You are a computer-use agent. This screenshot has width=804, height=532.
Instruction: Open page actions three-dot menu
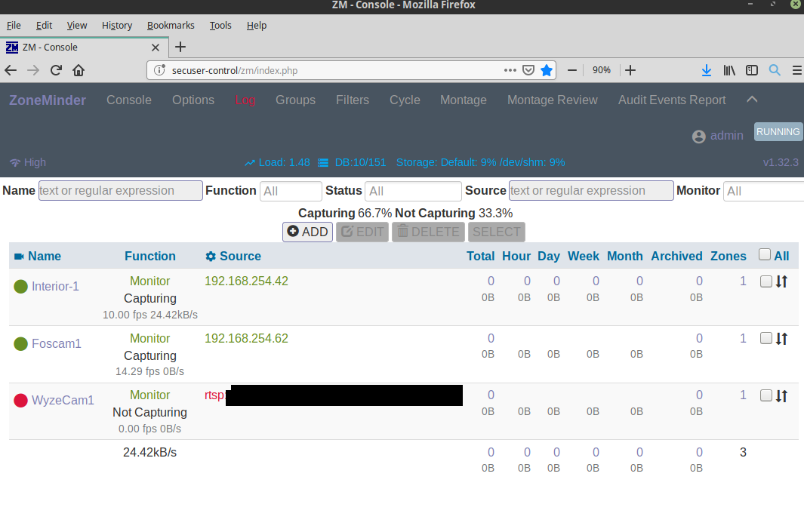(510, 70)
